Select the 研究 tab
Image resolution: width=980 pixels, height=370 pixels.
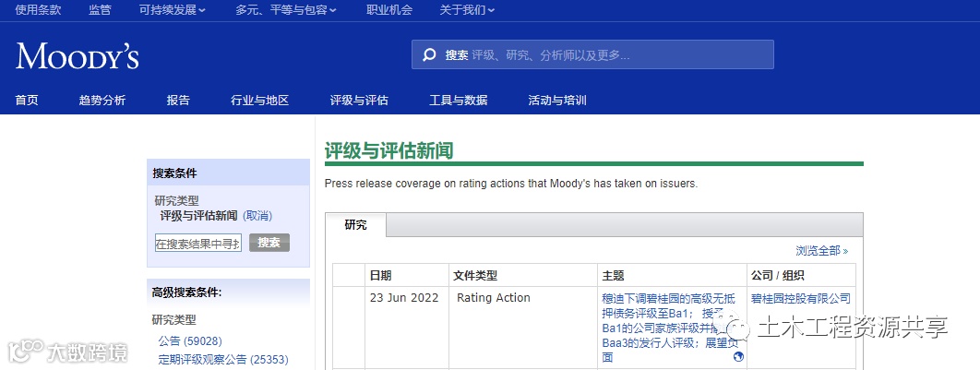coord(355,225)
